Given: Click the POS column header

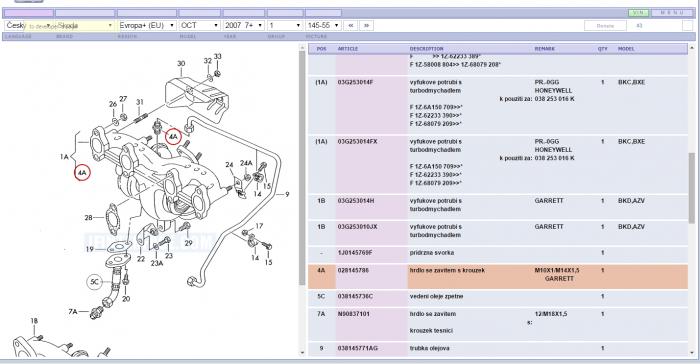Looking at the screenshot, I should tap(321, 49).
